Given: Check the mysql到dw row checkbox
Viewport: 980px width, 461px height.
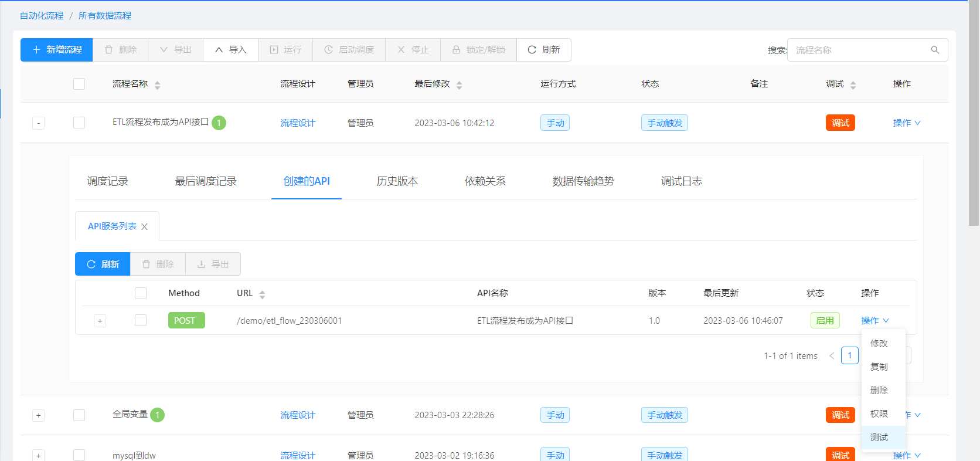Looking at the screenshot, I should [79, 455].
